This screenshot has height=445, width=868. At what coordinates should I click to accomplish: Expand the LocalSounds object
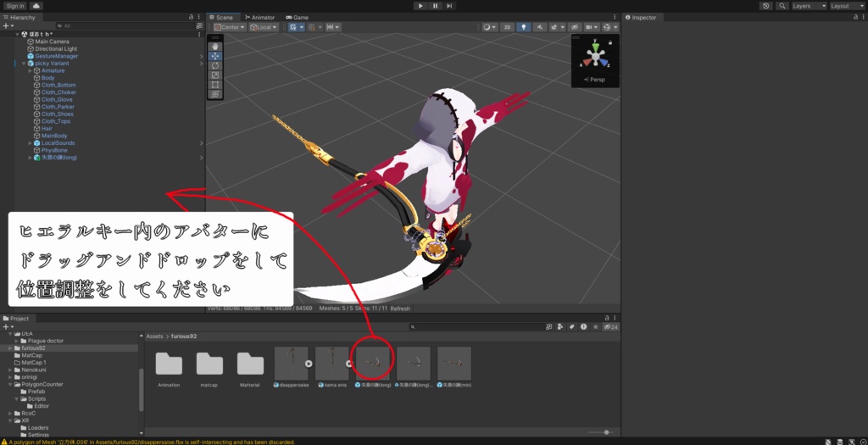click(31, 143)
